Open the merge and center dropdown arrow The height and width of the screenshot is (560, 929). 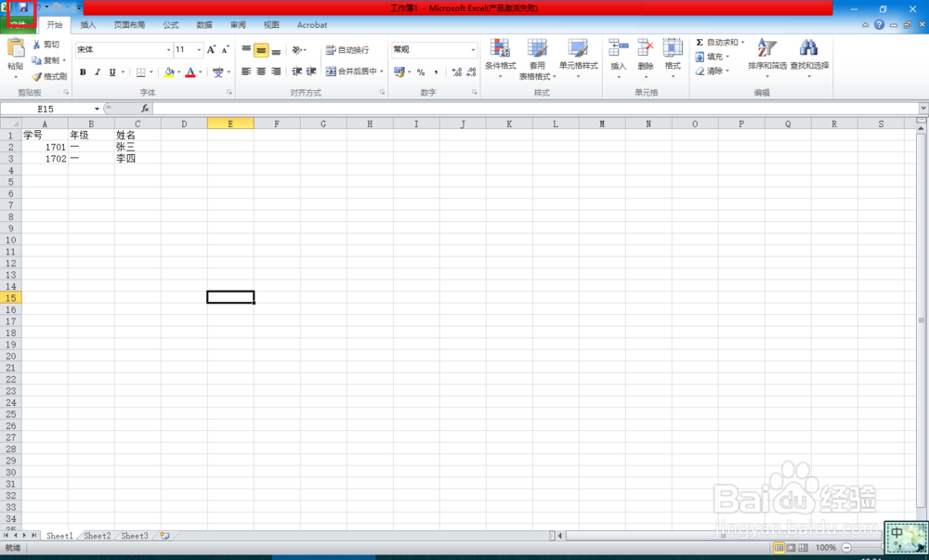point(382,72)
